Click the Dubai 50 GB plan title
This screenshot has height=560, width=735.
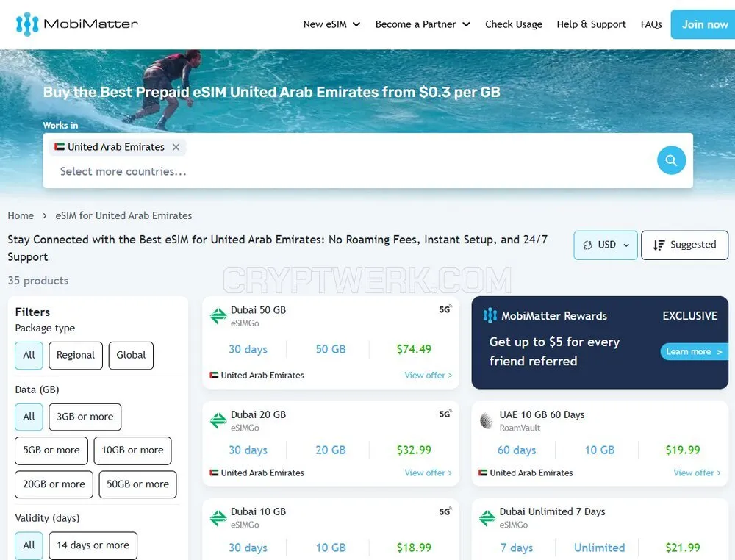coord(258,310)
